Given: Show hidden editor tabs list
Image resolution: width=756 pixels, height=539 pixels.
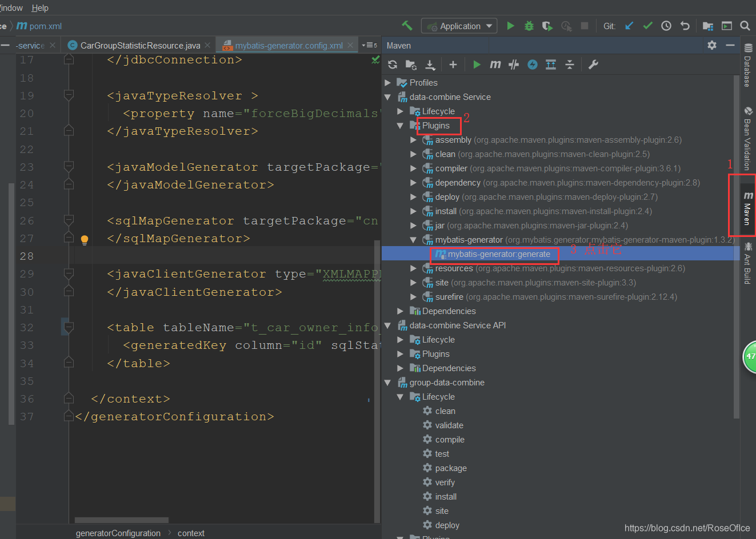Looking at the screenshot, I should point(369,45).
